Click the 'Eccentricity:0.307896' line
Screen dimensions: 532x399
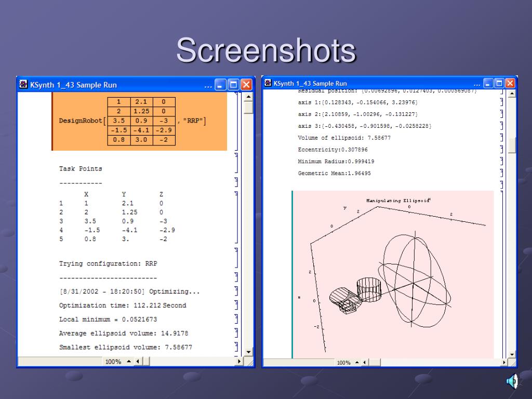pos(332,150)
